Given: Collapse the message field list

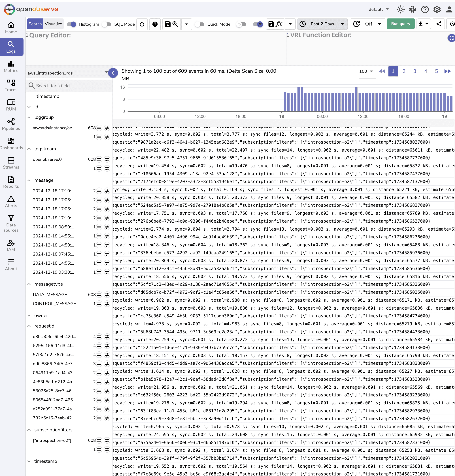Looking at the screenshot, I should 29,180.
